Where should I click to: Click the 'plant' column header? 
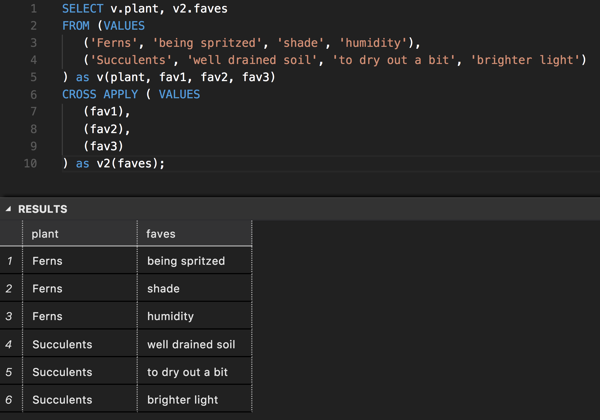(46, 233)
